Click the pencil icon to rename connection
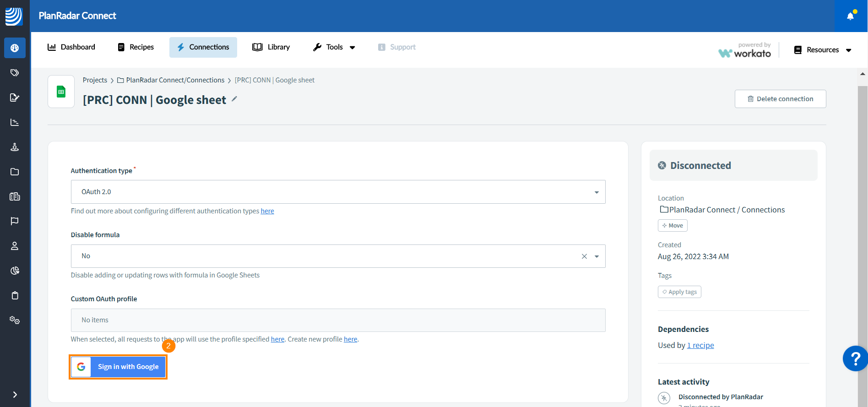This screenshot has height=407, width=868. (x=234, y=99)
